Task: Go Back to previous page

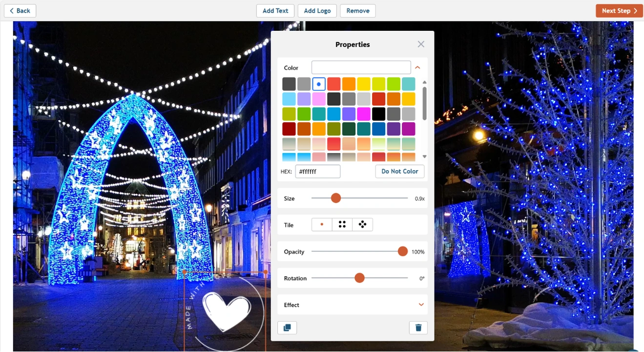Action: coord(20,11)
